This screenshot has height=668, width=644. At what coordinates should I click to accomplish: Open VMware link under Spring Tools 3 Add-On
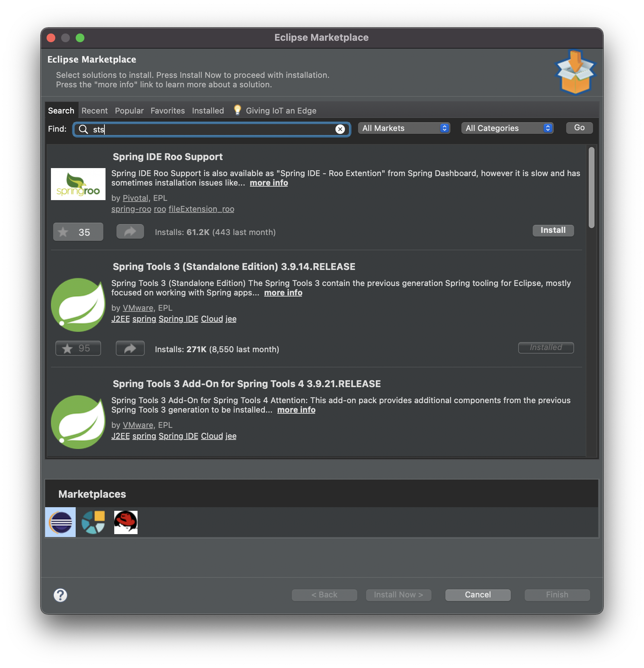click(x=138, y=425)
